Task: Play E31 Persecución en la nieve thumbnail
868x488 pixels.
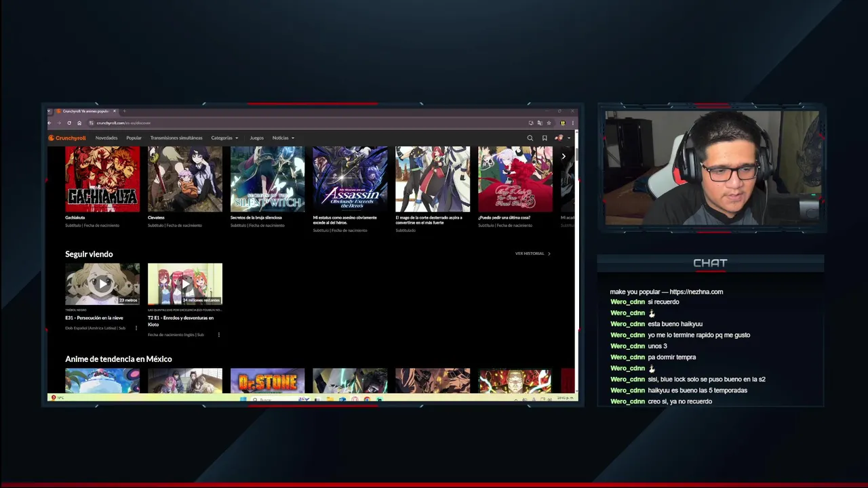Action: [102, 284]
